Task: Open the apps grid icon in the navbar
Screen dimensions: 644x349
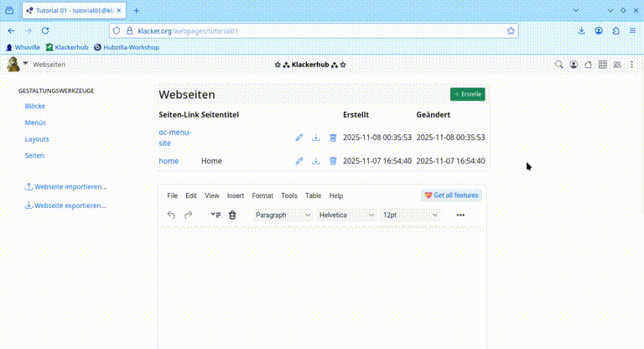Action: click(x=603, y=65)
